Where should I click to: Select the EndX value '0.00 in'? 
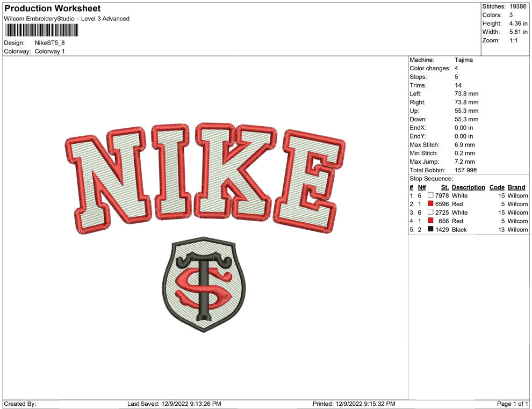coord(464,128)
